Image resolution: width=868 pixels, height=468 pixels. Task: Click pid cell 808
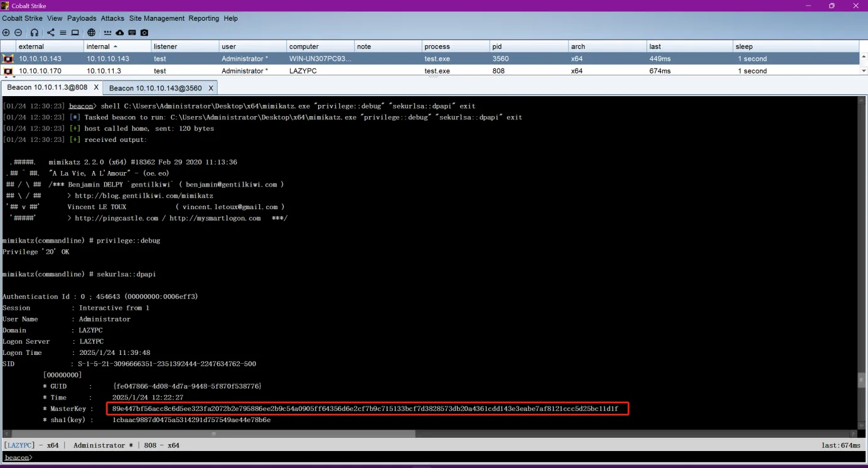pos(529,71)
